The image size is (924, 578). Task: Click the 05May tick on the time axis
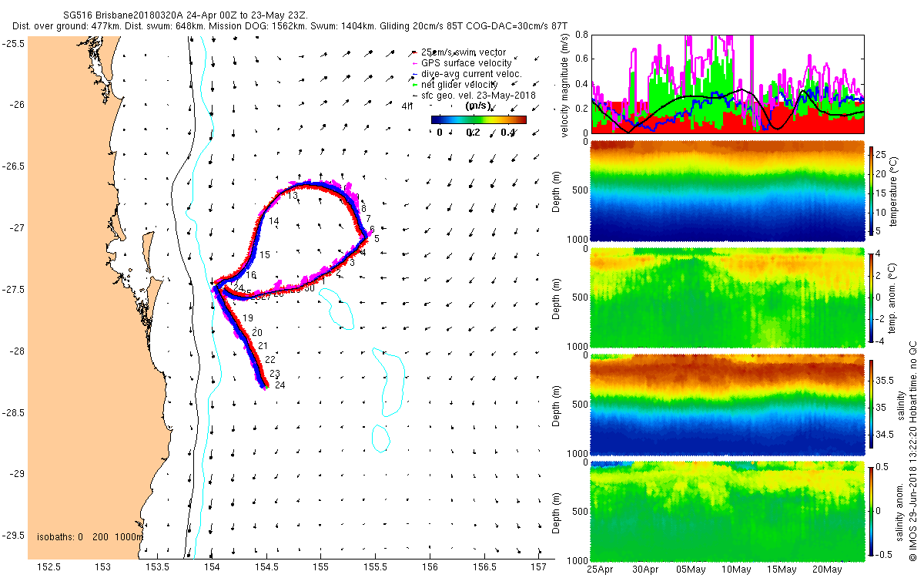point(691,570)
